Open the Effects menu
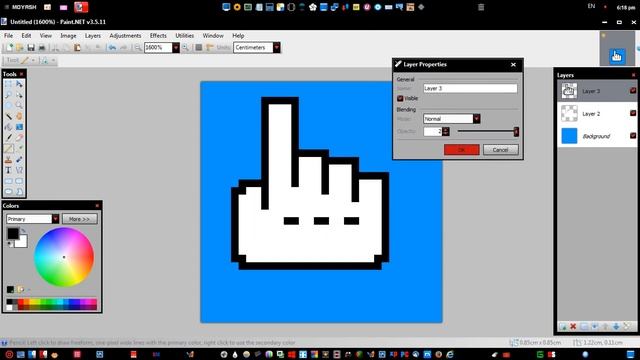 coord(158,36)
